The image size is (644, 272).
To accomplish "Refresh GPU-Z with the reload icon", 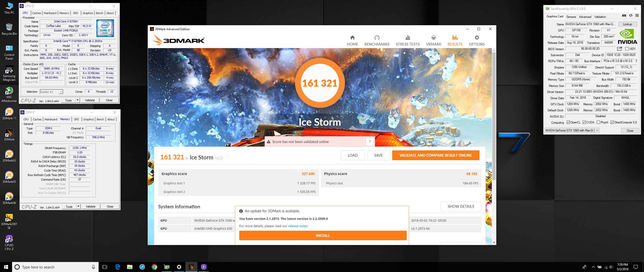I will 631,16.
